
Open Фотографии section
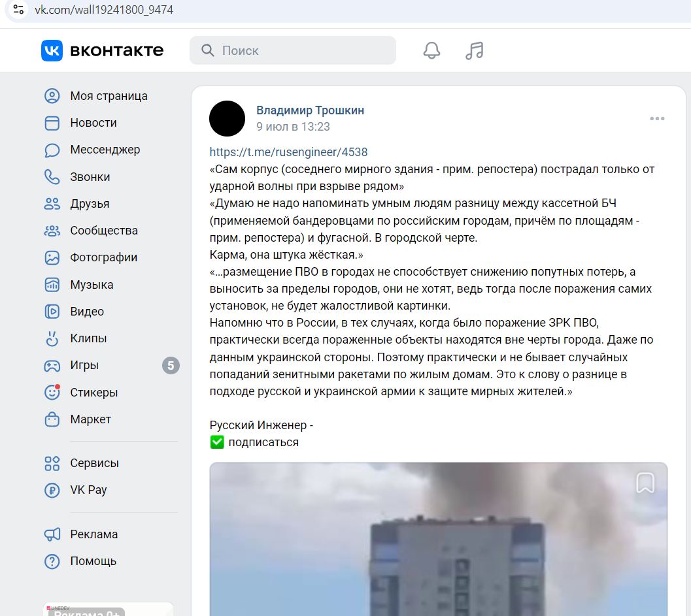[104, 257]
